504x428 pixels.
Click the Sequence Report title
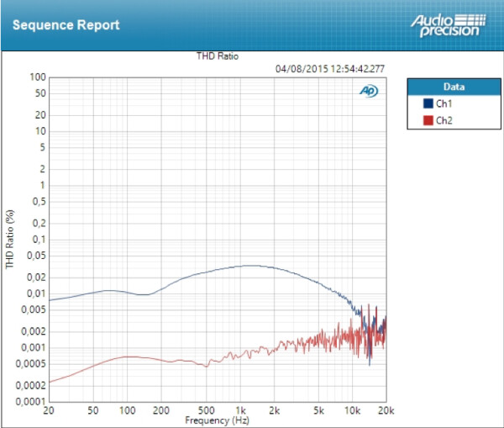coord(66,25)
